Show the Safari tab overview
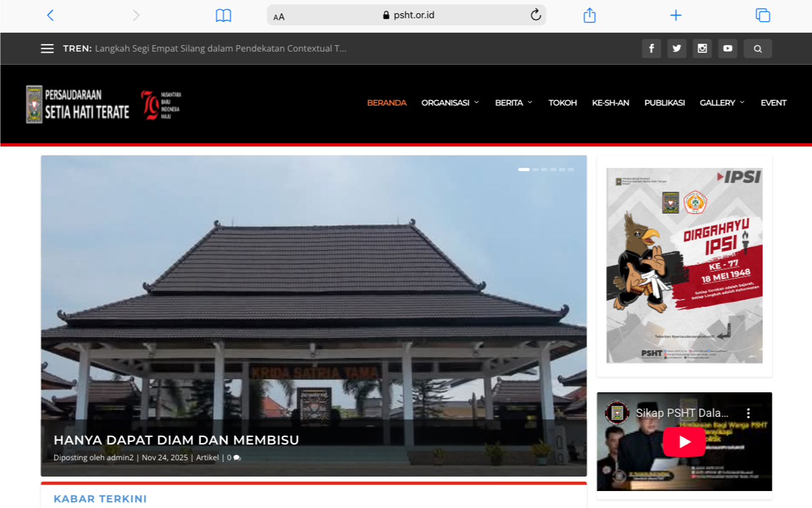The image size is (812, 508). [x=762, y=15]
